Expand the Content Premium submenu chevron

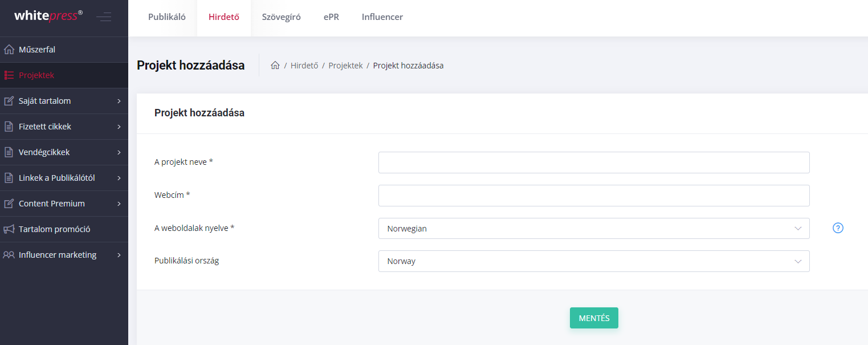click(119, 204)
